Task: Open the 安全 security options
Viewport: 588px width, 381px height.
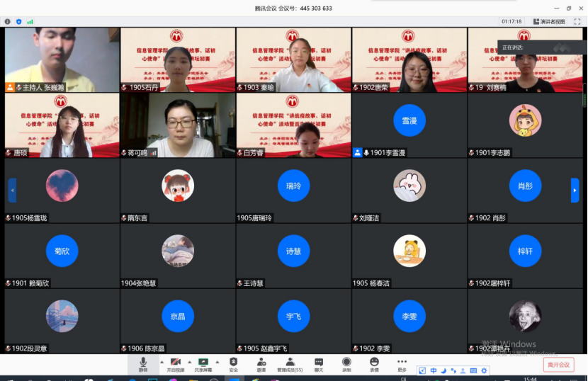Action: click(233, 363)
